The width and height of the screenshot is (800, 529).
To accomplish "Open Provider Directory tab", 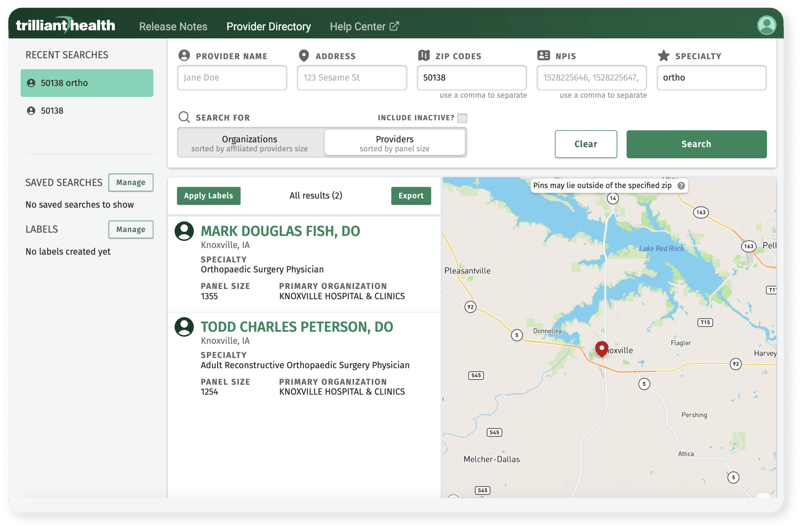I will (268, 27).
